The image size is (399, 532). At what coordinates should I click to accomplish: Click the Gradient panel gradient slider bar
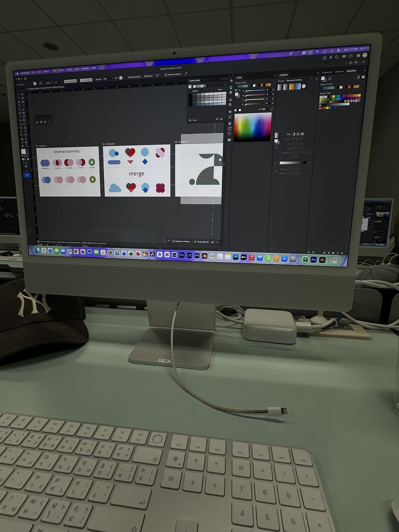tap(293, 163)
